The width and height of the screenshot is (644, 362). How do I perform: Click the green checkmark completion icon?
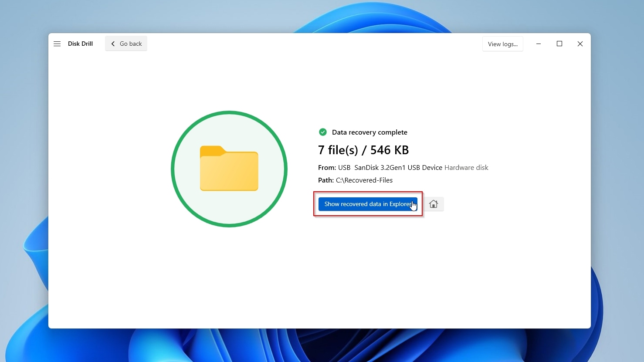coord(322,132)
